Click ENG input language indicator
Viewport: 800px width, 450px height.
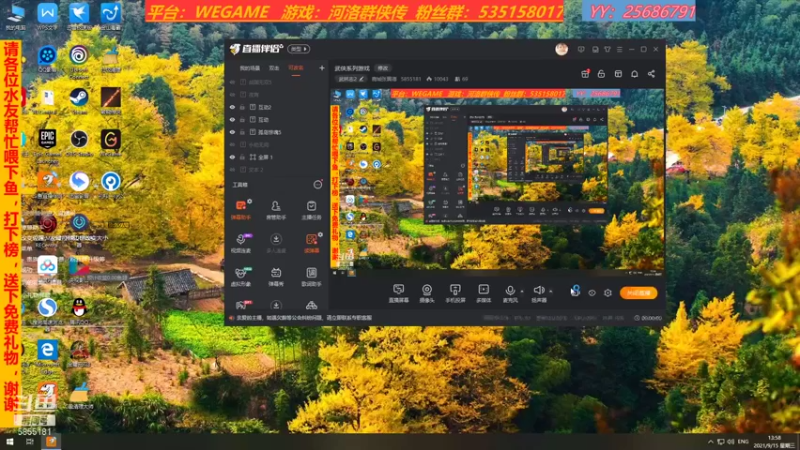click(743, 441)
